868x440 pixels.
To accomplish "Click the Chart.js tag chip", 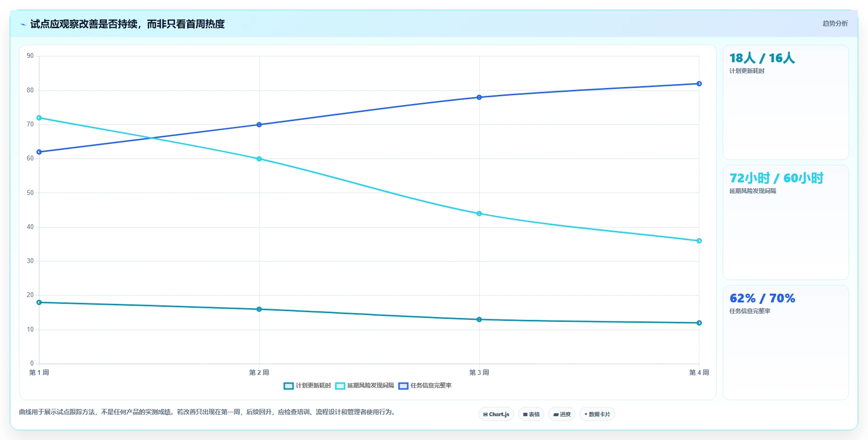I will (496, 414).
